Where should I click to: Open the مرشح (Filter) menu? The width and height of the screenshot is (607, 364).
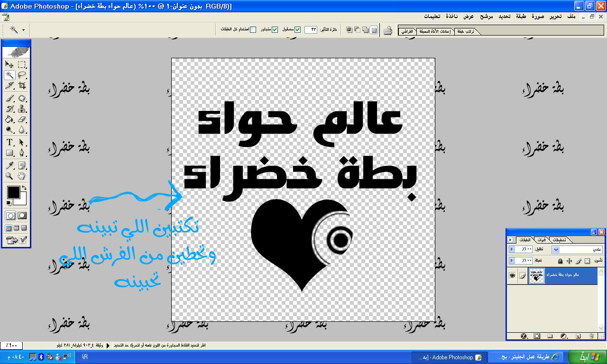coord(486,17)
